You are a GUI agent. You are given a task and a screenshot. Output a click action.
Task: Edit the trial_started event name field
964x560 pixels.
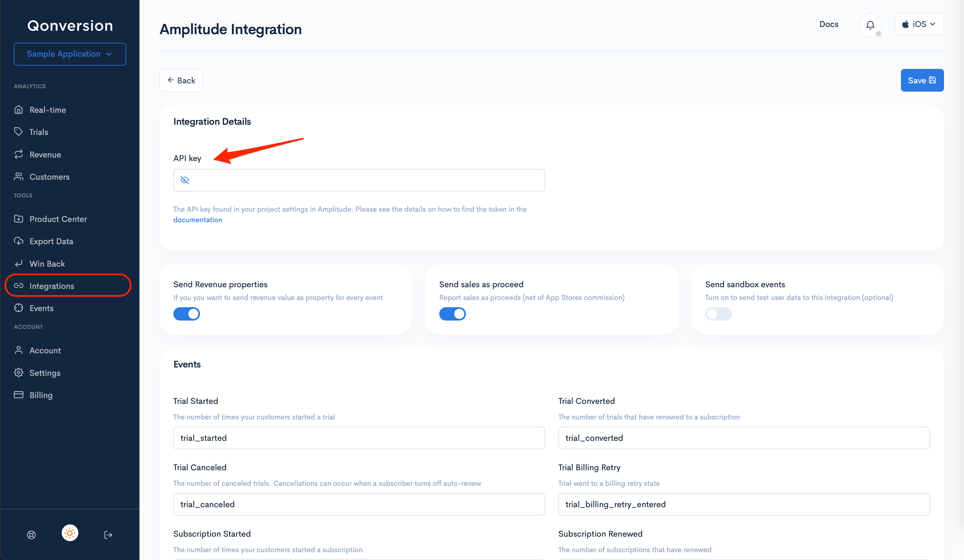[359, 438]
